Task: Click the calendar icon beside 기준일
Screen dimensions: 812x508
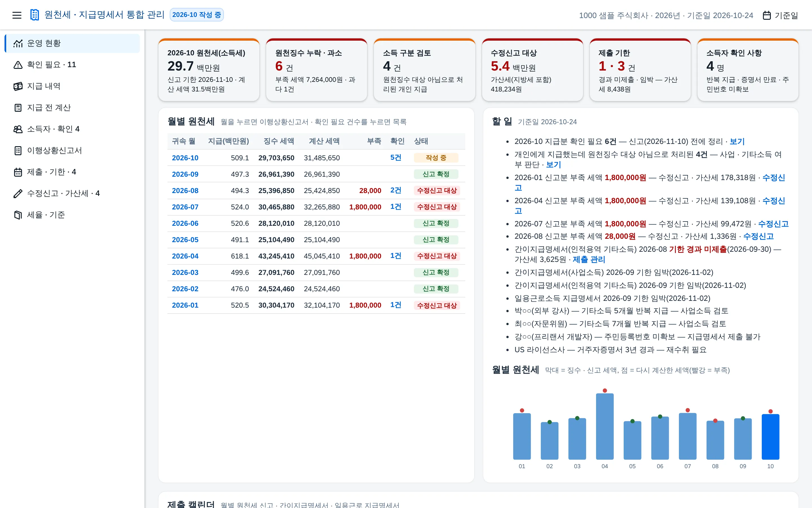Action: (767, 16)
